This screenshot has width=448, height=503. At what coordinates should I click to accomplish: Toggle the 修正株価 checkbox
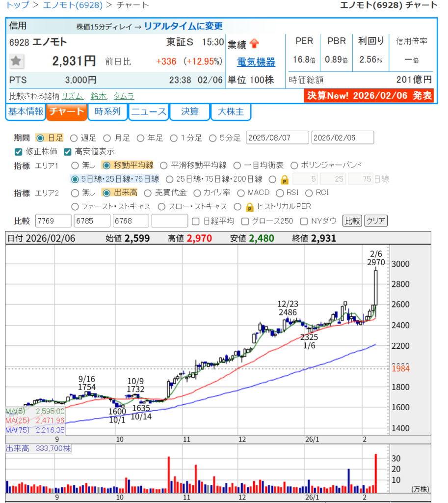point(19,152)
